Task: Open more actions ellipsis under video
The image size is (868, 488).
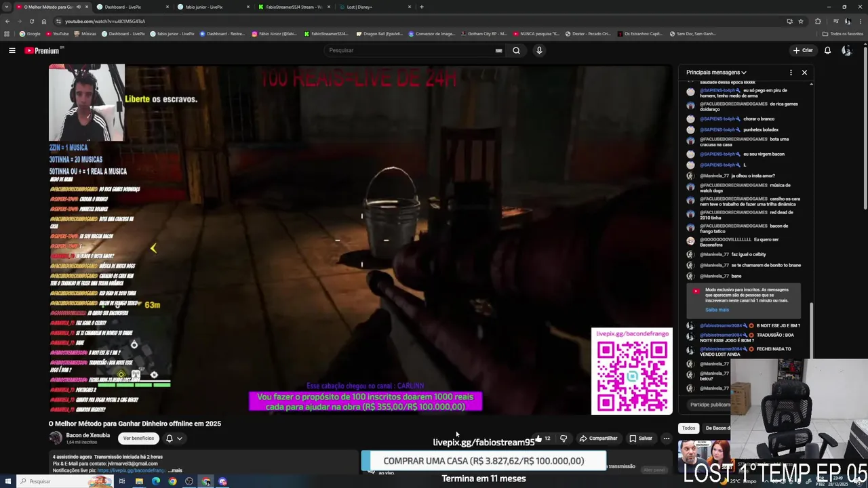Action: pos(666,439)
